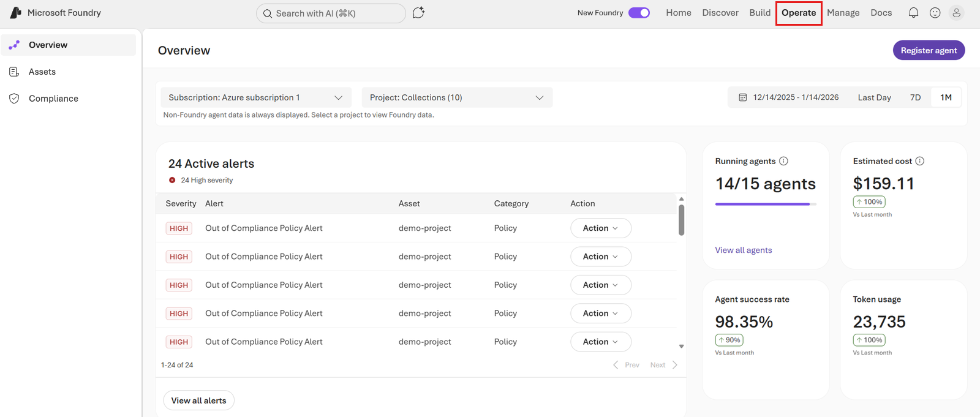This screenshot has height=417, width=980.
Task: Click the 14/15 agents value
Action: click(766, 184)
